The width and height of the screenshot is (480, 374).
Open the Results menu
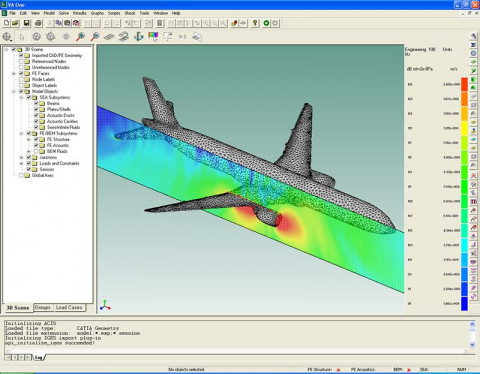80,13
